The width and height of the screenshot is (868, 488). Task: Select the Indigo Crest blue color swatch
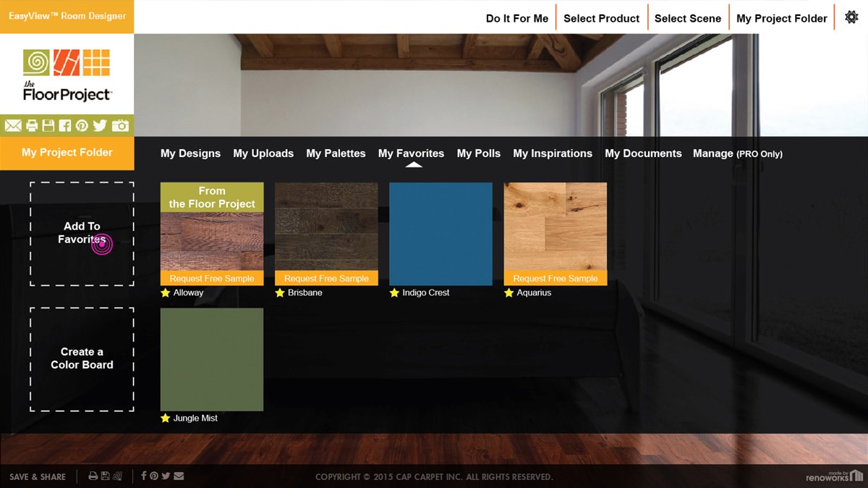coord(440,233)
